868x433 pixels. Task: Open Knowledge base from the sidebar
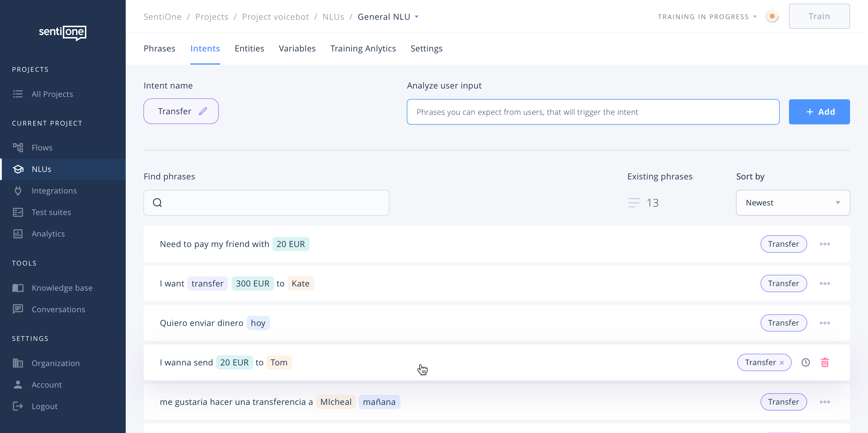pos(62,288)
